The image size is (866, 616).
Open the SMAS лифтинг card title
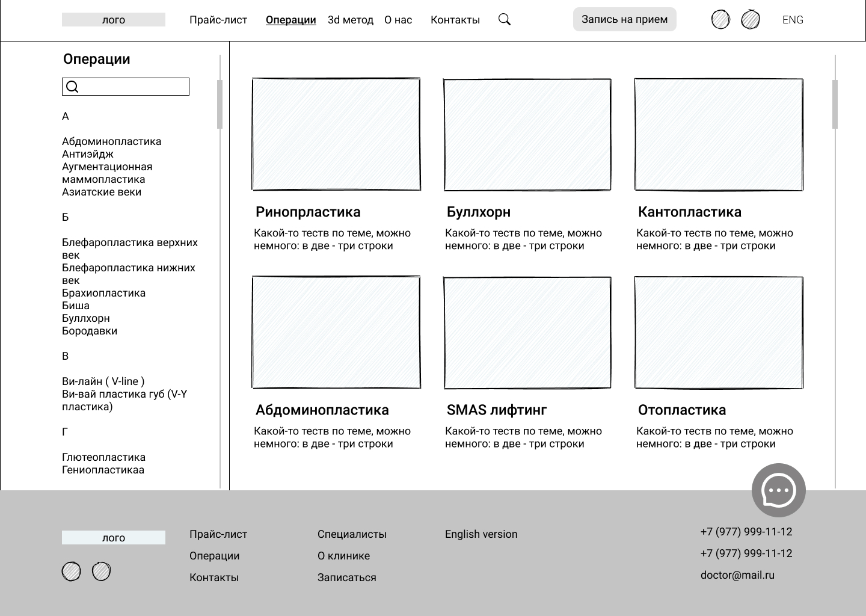click(497, 410)
